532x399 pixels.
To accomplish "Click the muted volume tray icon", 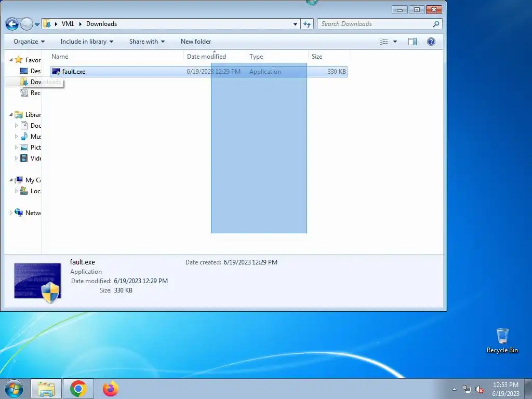I will [480, 390].
